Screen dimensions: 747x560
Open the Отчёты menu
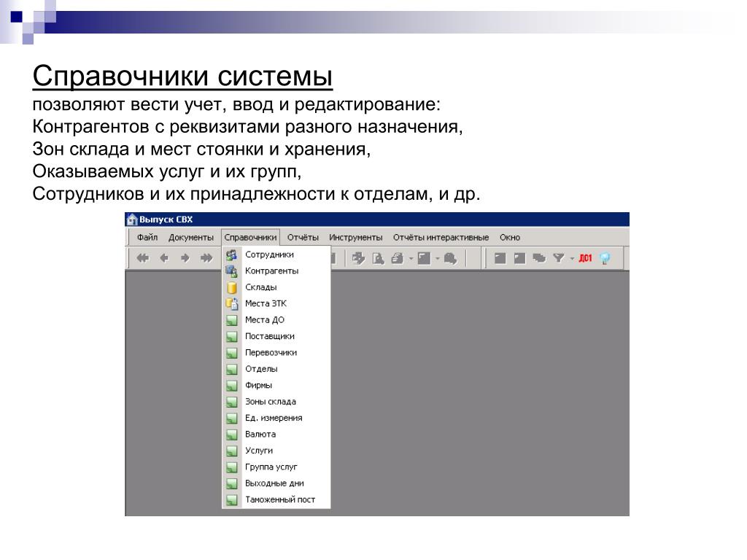(x=303, y=237)
